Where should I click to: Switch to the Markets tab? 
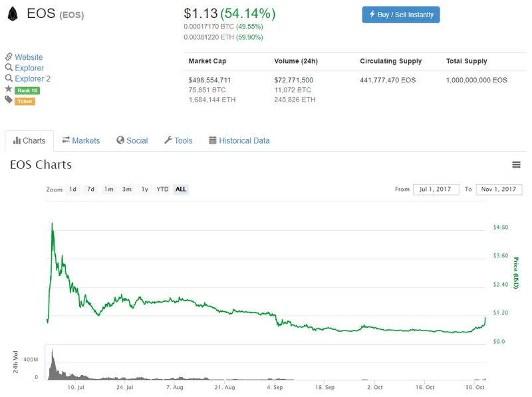point(81,140)
